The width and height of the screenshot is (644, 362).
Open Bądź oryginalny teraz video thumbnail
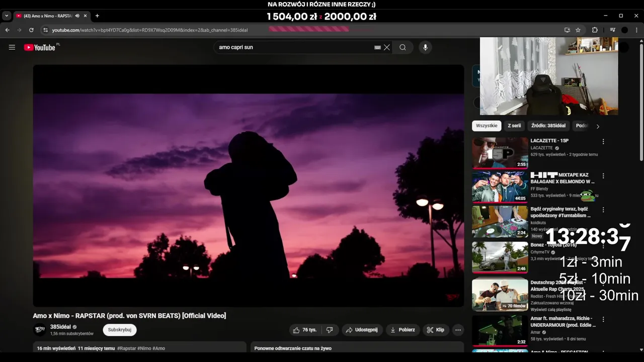pos(500,221)
